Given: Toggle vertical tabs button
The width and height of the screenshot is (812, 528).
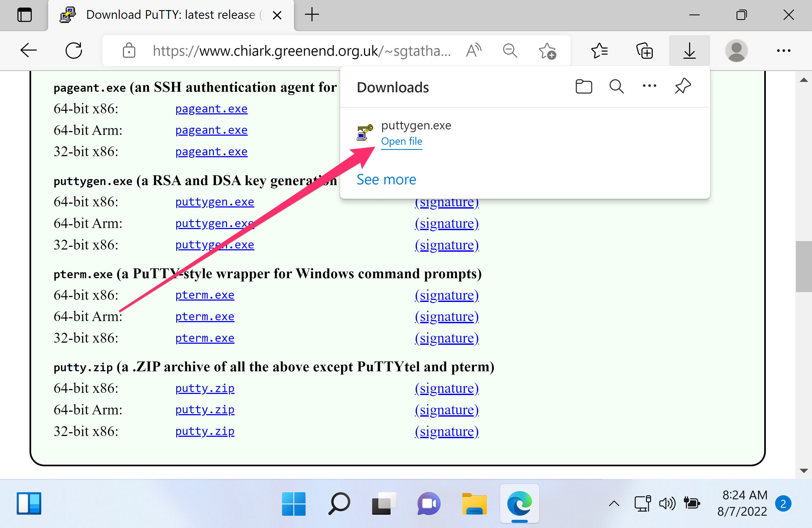Looking at the screenshot, I should tap(24, 15).
